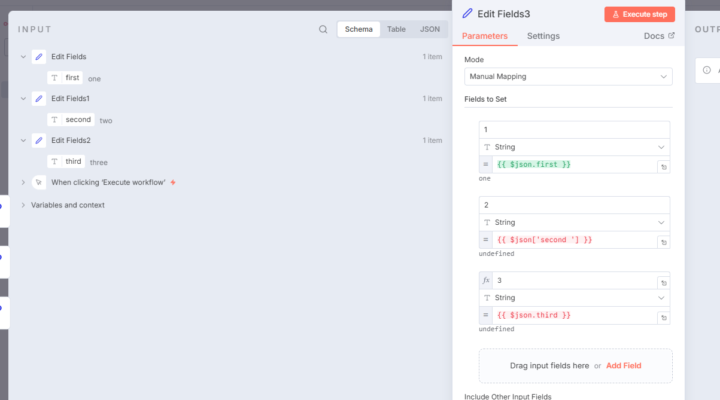This screenshot has height=400, width=720.
Task: Click the lightning bolt icon after 'Execute workflow'
Action: pyautogui.click(x=173, y=182)
